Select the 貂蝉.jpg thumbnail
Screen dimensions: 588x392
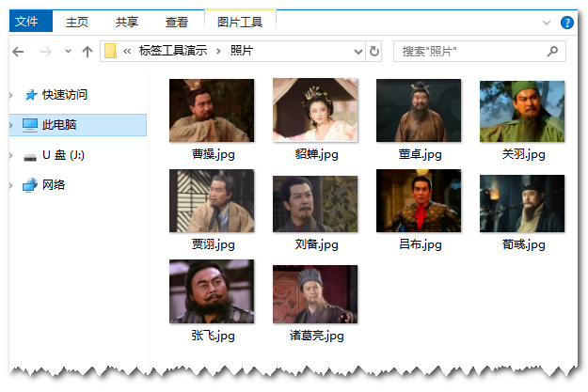point(315,110)
